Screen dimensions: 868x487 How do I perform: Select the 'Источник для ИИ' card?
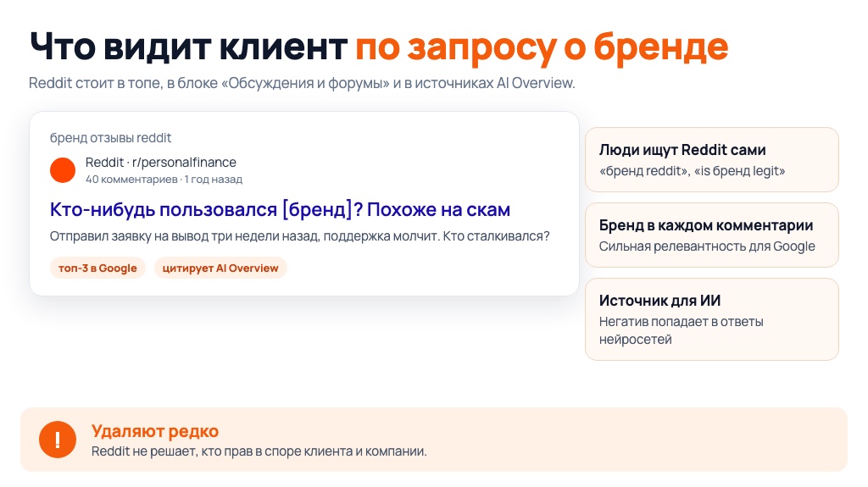click(x=712, y=319)
